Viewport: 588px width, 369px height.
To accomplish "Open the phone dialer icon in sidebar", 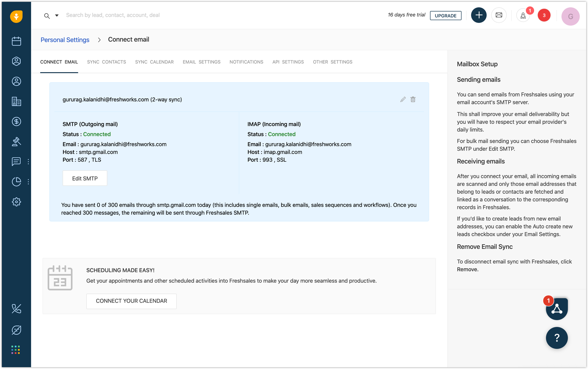I will click(16, 309).
